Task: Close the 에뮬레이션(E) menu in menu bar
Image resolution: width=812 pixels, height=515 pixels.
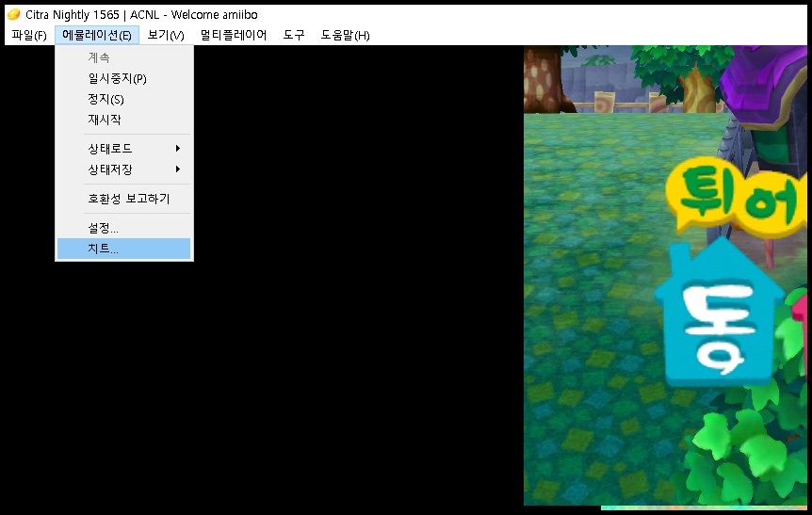Action: [97, 35]
